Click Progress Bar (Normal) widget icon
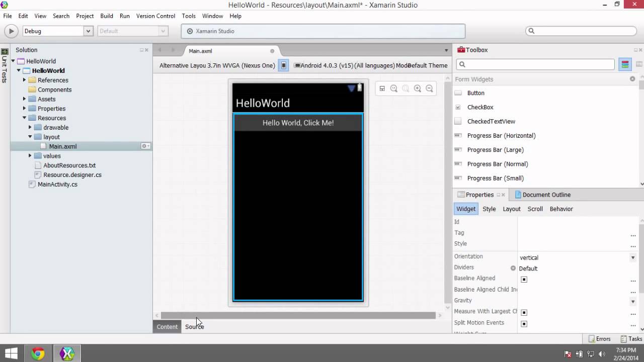 point(458,164)
